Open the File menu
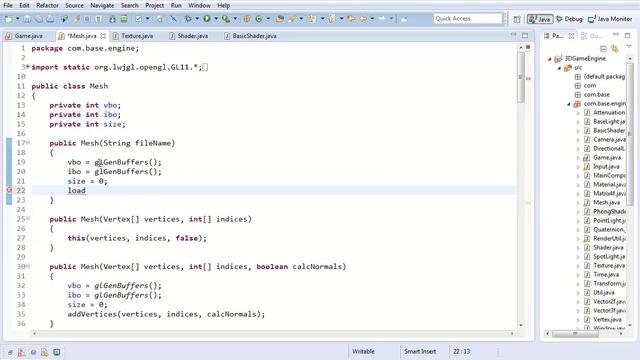 (x=8, y=5)
